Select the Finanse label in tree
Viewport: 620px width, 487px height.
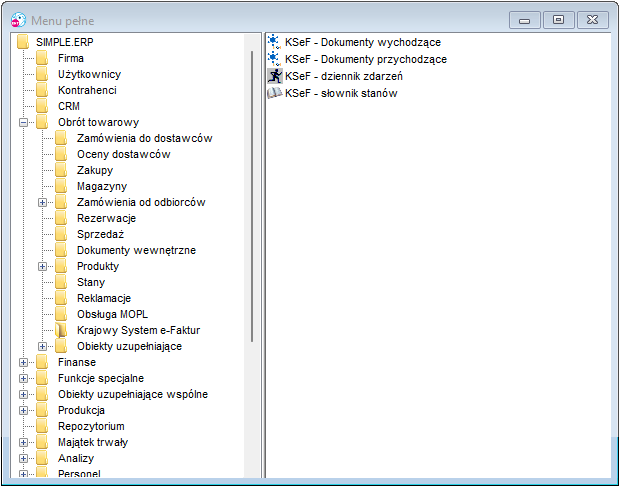click(77, 362)
